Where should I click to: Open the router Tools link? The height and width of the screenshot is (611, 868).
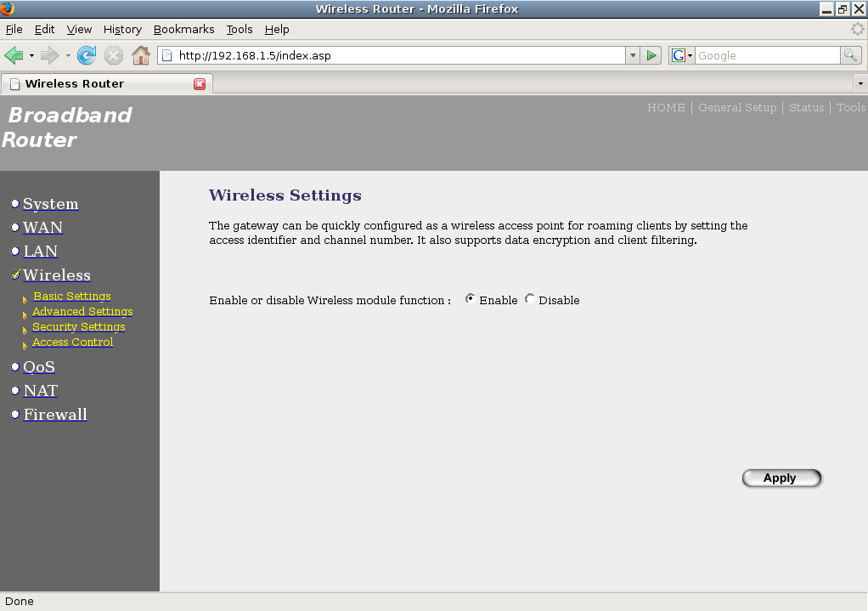point(851,107)
